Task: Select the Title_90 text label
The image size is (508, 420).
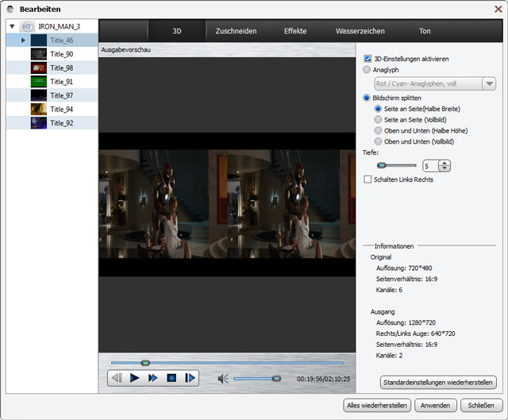Action: coord(62,54)
